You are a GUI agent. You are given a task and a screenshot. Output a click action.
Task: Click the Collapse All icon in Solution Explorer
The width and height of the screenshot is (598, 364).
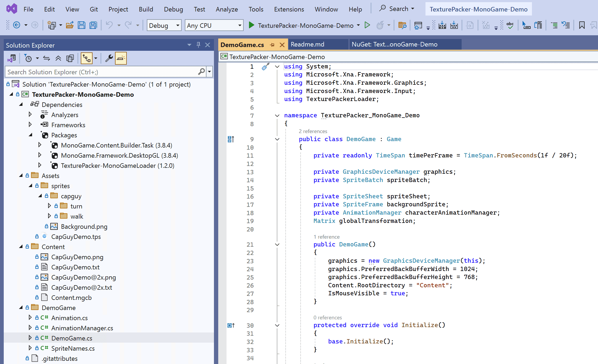click(x=58, y=58)
